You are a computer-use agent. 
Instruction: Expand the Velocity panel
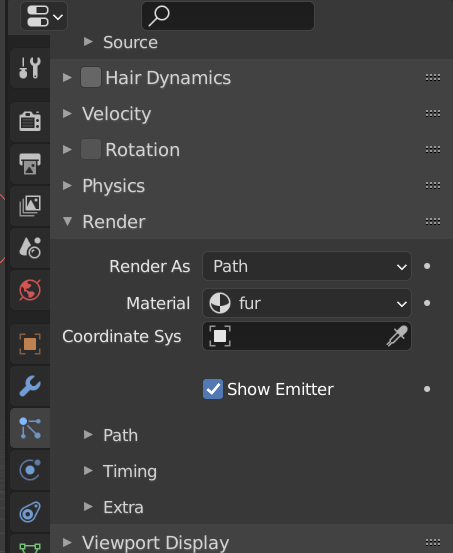point(67,114)
